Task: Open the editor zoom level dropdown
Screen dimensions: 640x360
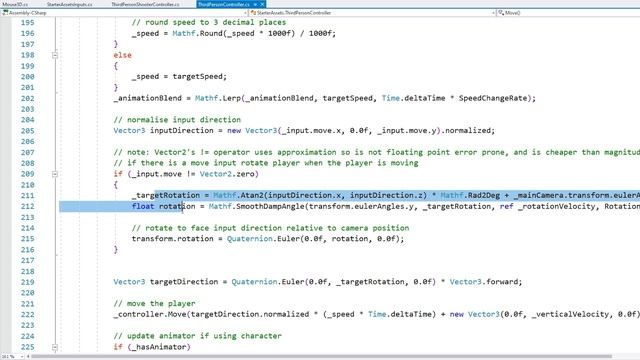Action: [x=12, y=357]
